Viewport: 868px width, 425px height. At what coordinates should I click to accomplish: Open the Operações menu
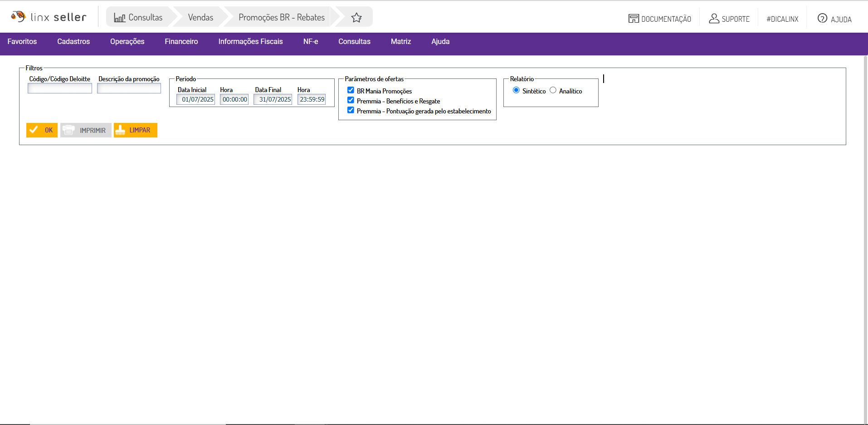(127, 42)
